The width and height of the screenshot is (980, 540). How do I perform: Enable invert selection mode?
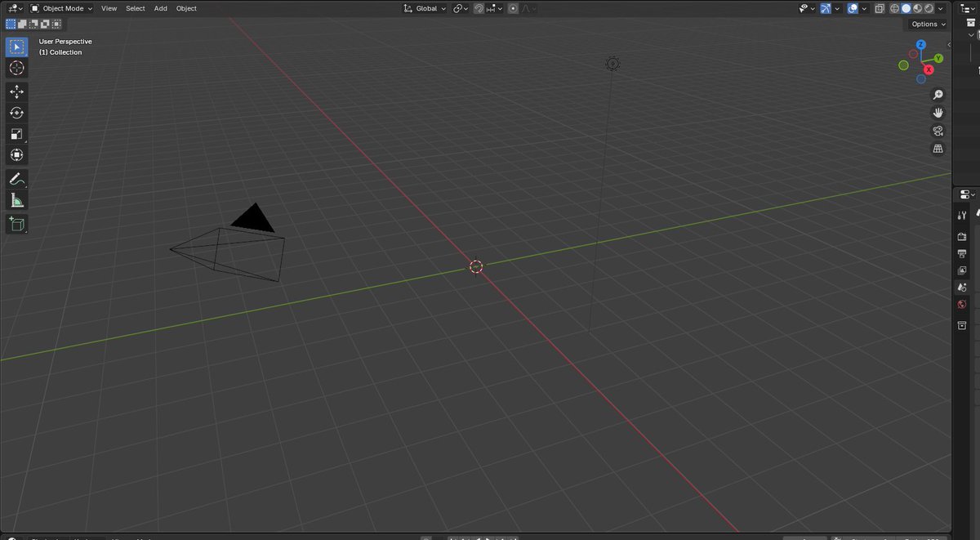(x=45, y=25)
